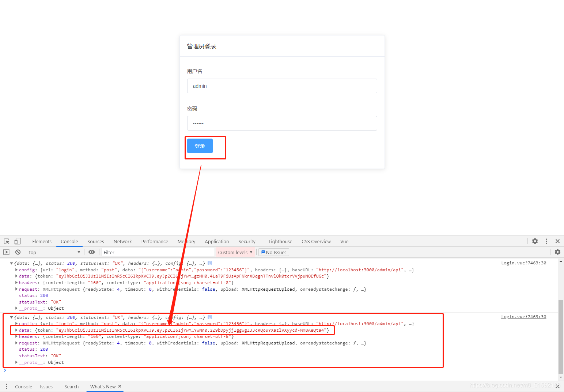Close the What's New drawer tab

120,387
